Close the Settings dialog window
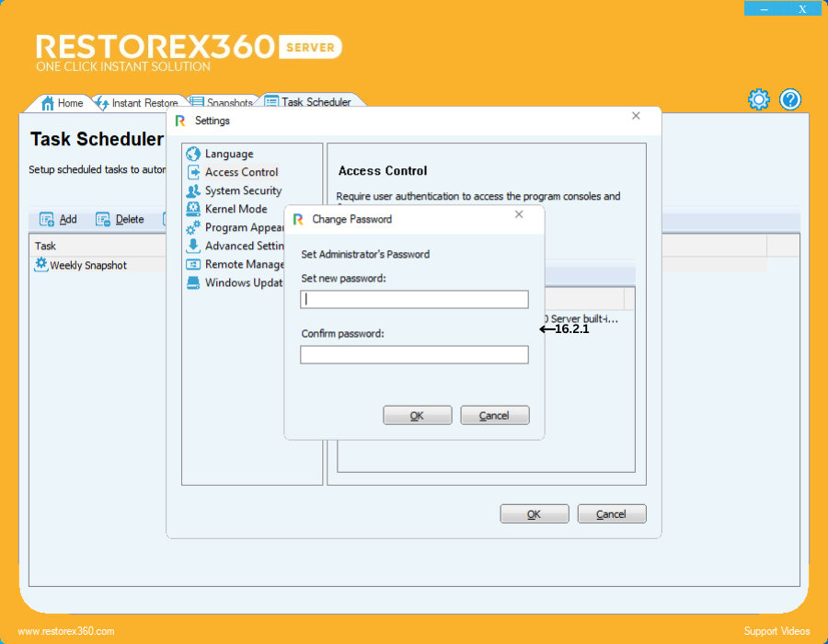Screen dimensions: 828x644 pos(636,116)
